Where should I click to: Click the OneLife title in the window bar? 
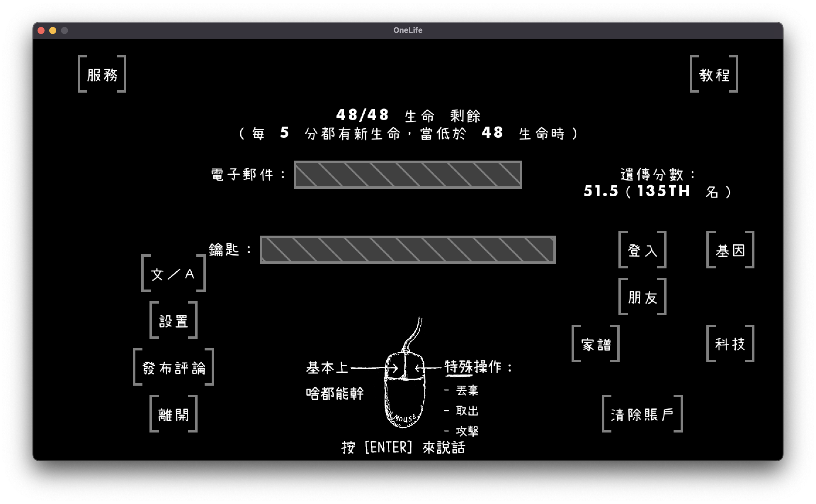tap(408, 30)
